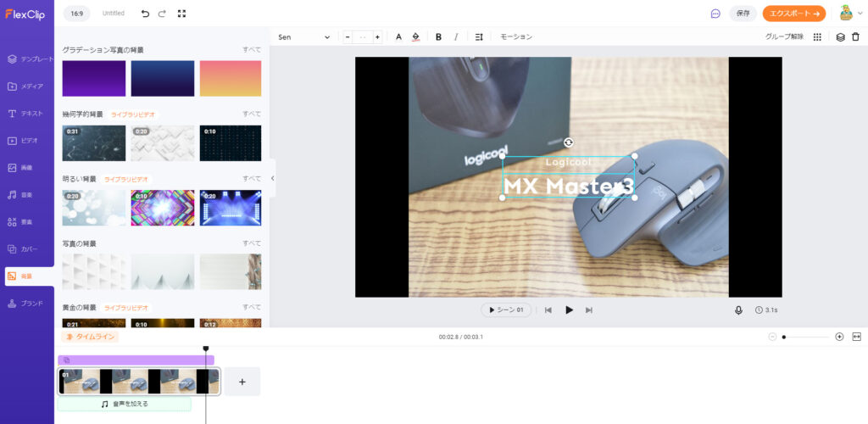Click グループ解除 to ungroup
868x424 pixels.
pyautogui.click(x=784, y=37)
